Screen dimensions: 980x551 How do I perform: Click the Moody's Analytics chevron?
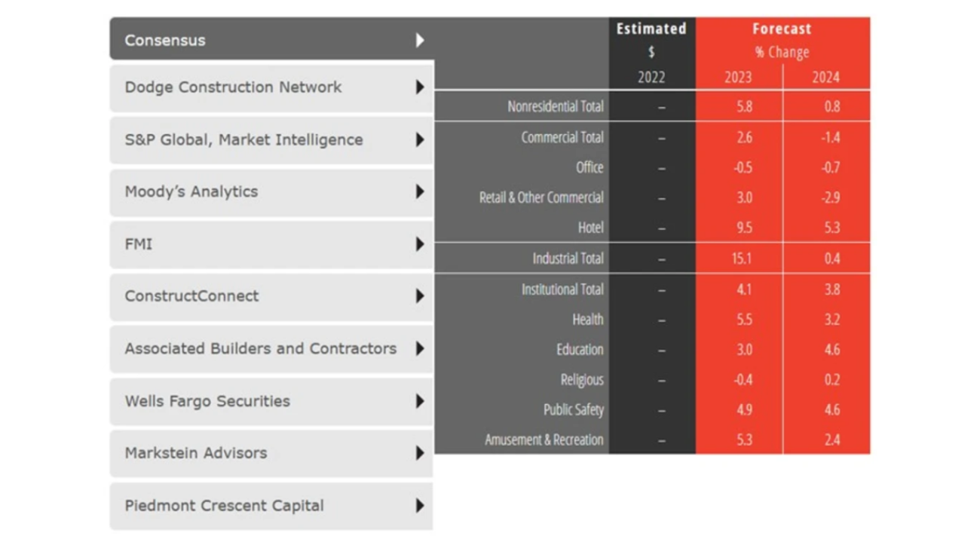[421, 191]
